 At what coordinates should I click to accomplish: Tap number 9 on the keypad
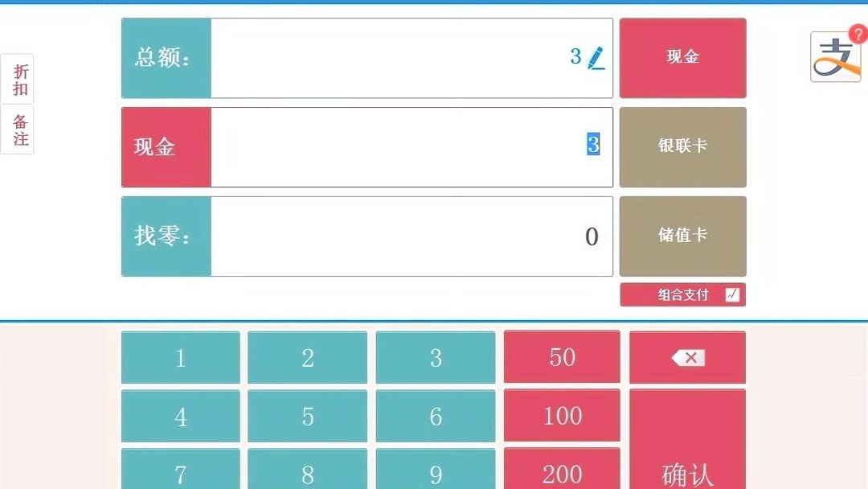pos(436,470)
